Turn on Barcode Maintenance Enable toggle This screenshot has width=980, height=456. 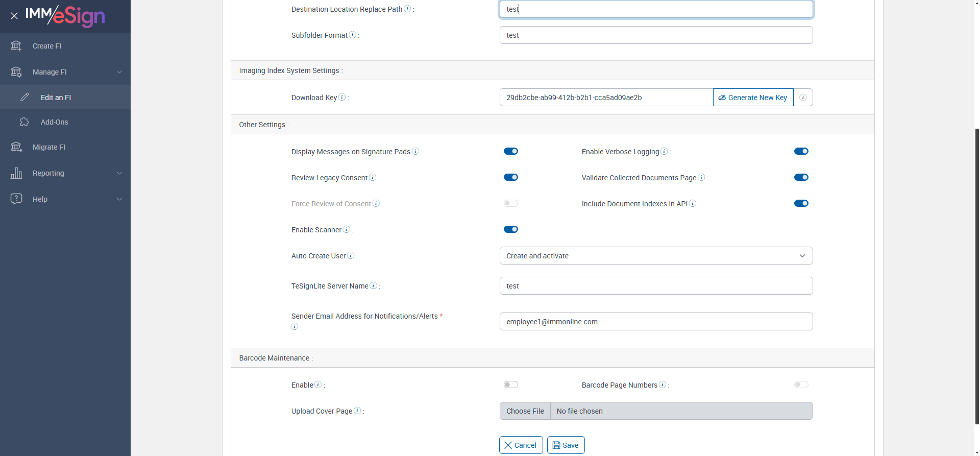click(x=510, y=385)
